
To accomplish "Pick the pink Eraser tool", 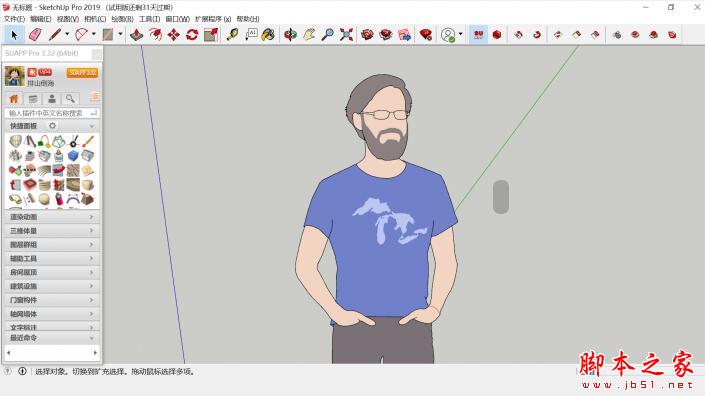I will (x=35, y=35).
